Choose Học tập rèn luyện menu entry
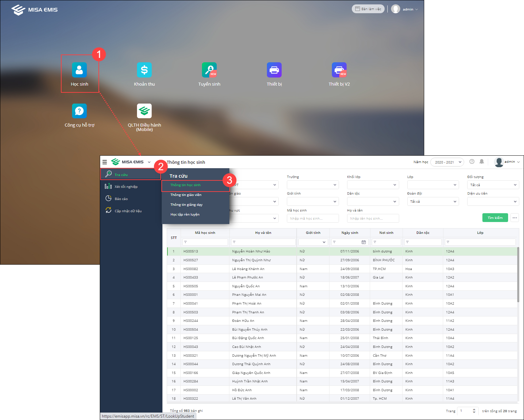This screenshot has width=524, height=420. [x=185, y=215]
